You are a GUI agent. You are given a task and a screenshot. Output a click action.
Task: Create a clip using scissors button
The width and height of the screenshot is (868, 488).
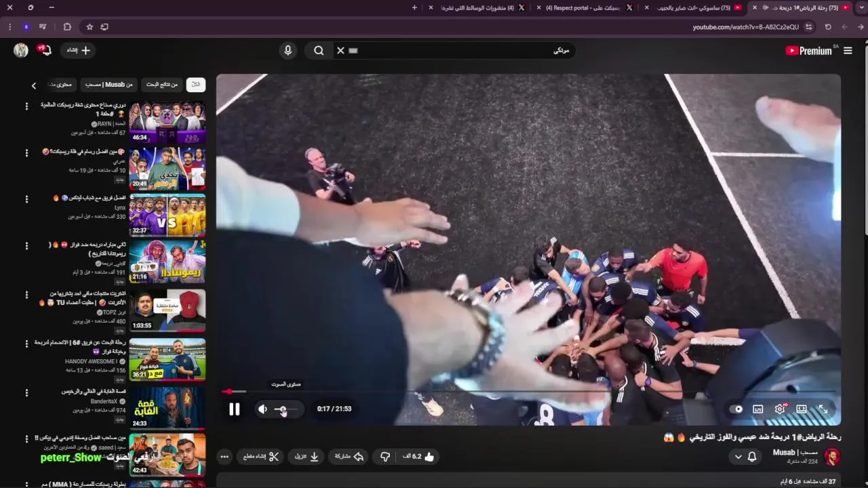pos(261,457)
